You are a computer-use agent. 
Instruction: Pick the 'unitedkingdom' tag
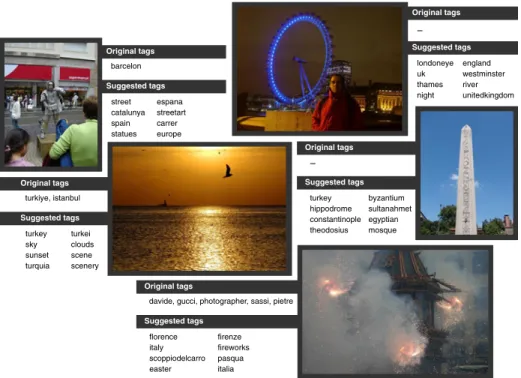click(488, 95)
